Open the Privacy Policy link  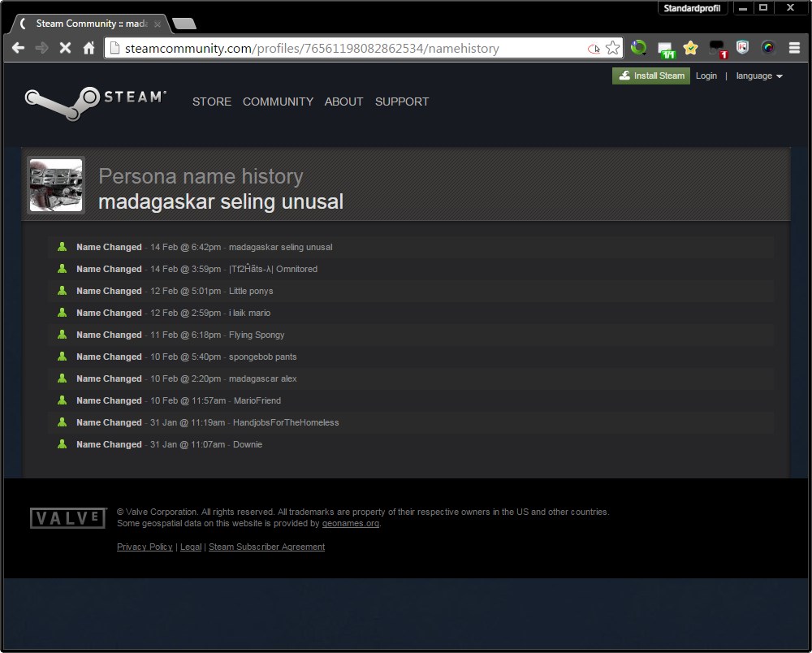click(x=145, y=547)
